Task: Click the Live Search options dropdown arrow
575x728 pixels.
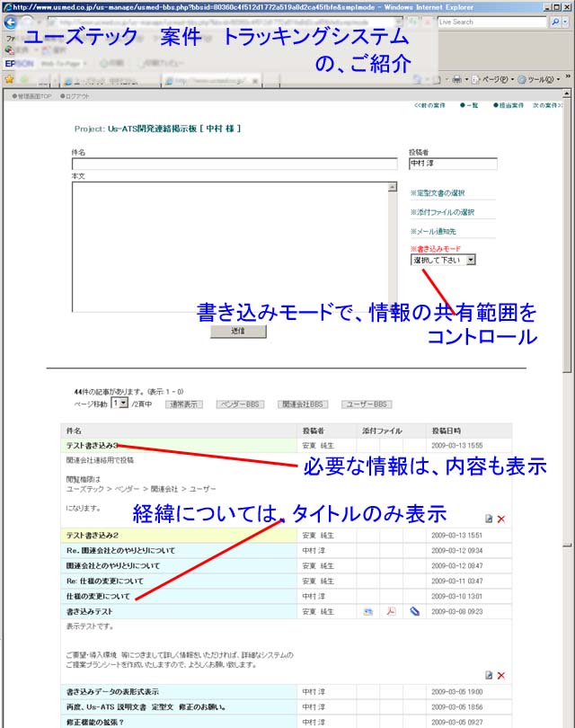Action: coord(565,22)
